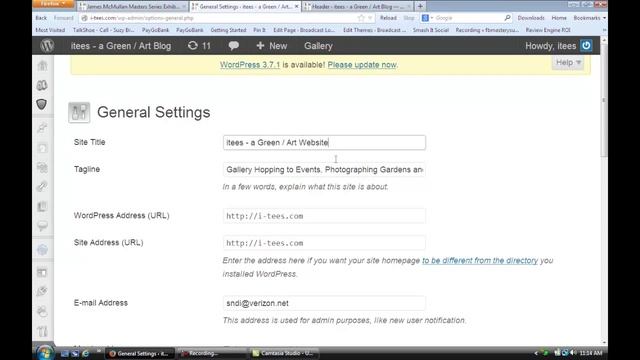Viewport: 640px width, 360px height.
Task: Open the Smash It Social bookmark
Action: tap(431, 30)
